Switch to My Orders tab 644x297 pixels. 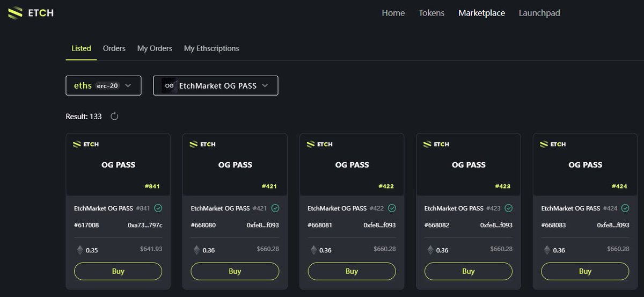coord(155,48)
